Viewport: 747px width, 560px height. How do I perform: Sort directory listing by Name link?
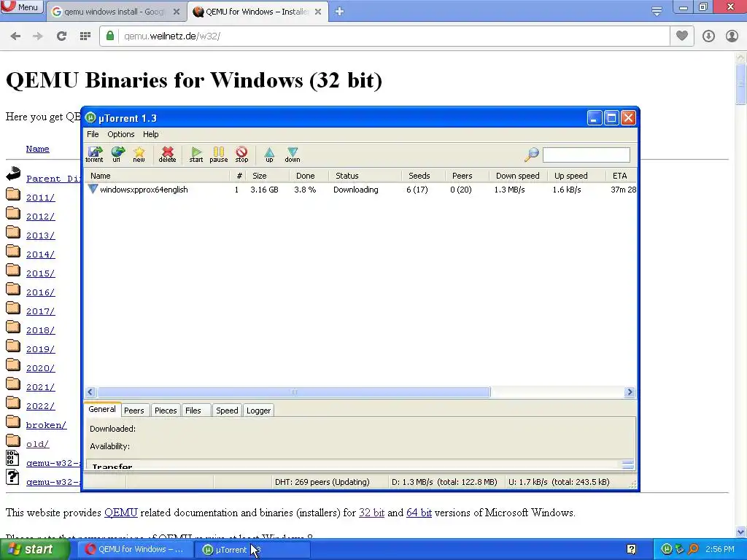tap(38, 149)
